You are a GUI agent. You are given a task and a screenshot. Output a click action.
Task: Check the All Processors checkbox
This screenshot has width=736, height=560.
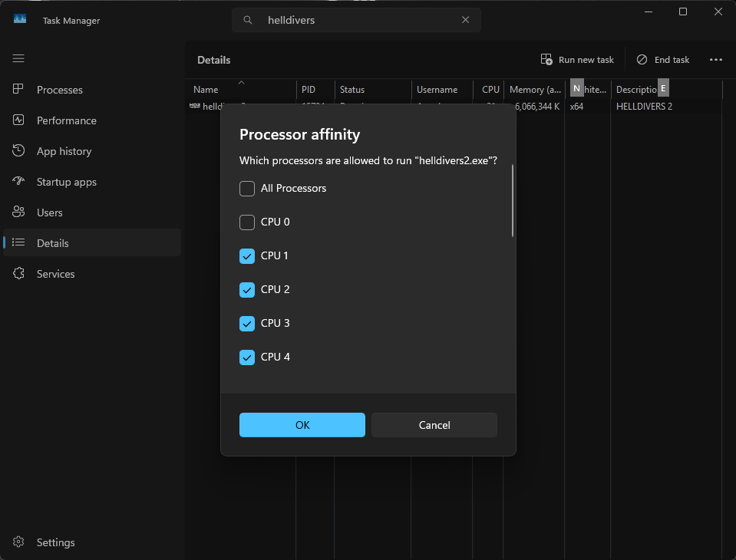[247, 189]
